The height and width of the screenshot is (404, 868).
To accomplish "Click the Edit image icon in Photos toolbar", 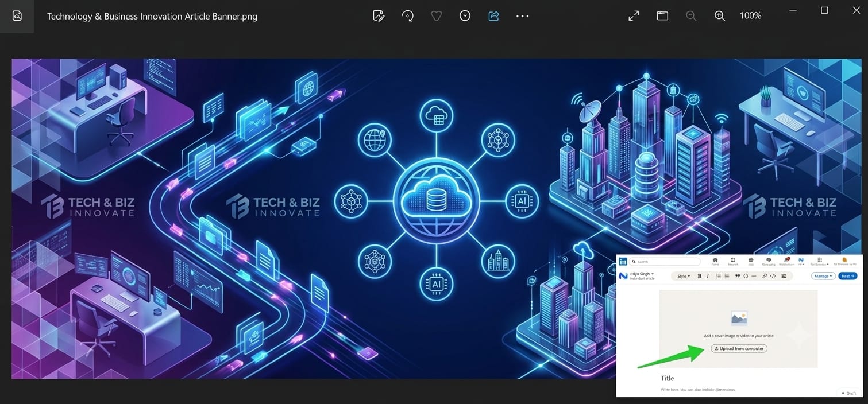I will 379,16.
